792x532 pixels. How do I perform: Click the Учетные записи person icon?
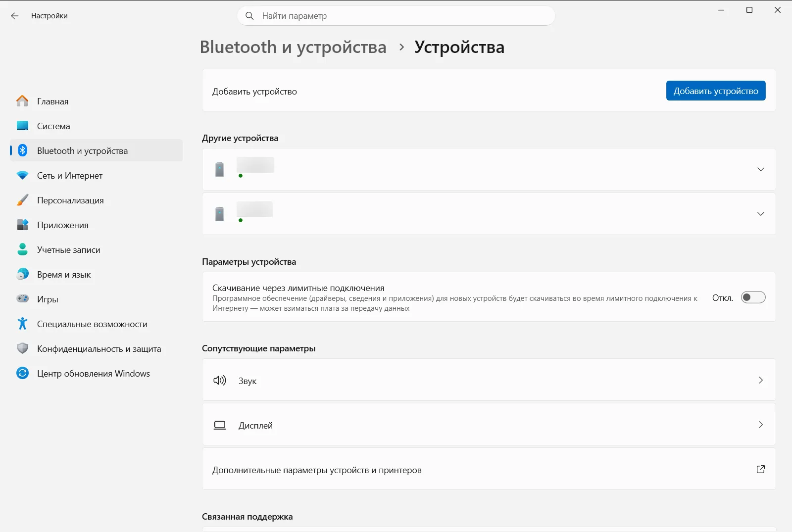(x=22, y=249)
